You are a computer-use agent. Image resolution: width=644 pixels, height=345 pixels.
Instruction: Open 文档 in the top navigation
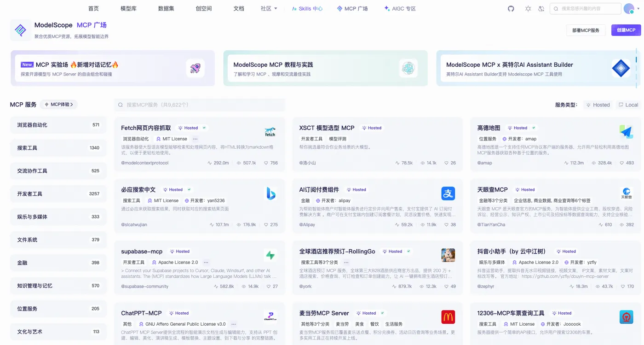[x=239, y=9]
